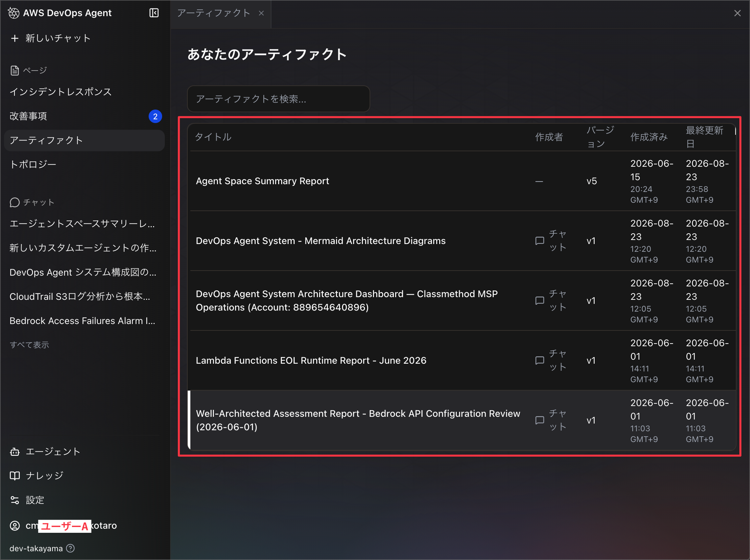Click the チャット section bubble icon
This screenshot has height=560, width=750.
pyautogui.click(x=14, y=202)
